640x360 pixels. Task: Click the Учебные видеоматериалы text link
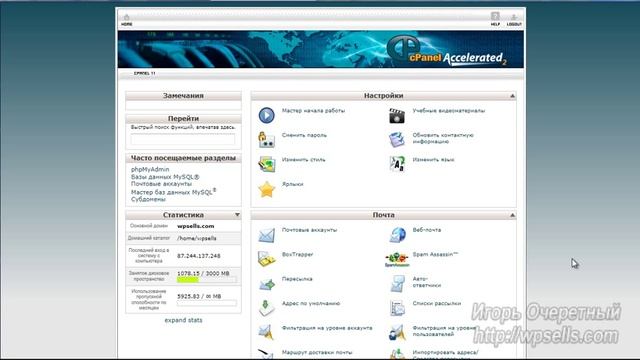point(449,111)
